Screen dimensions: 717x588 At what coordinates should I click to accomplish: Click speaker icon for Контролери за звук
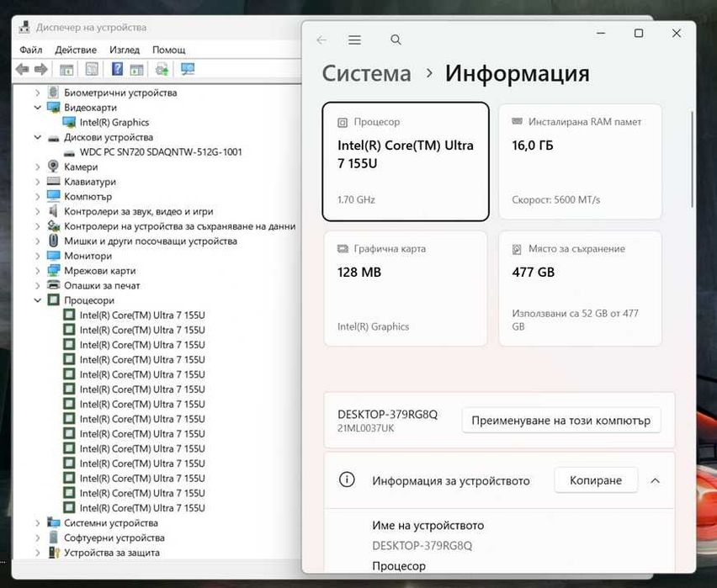click(x=54, y=211)
